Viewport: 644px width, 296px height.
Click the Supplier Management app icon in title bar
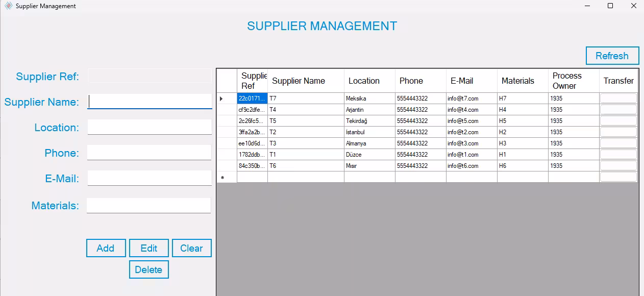pos(8,6)
